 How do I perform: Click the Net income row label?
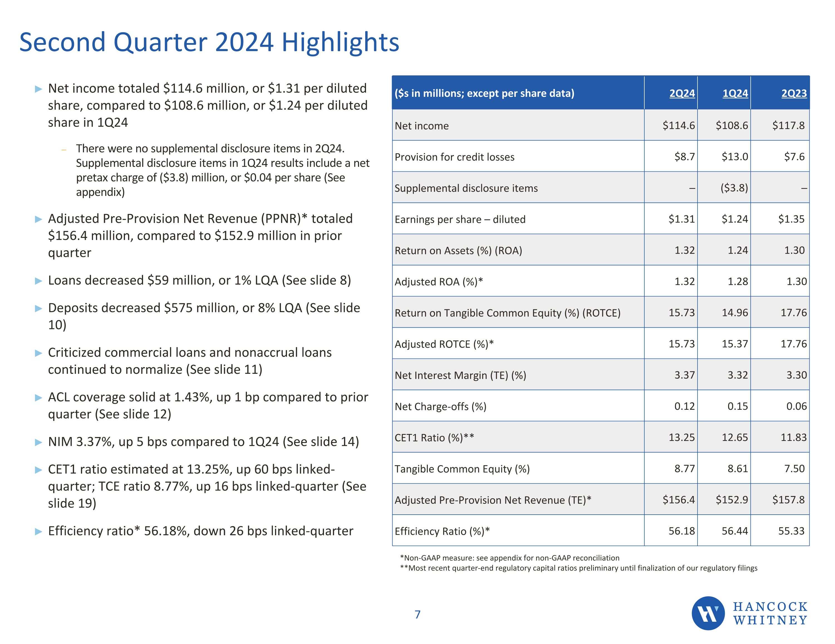pos(421,126)
